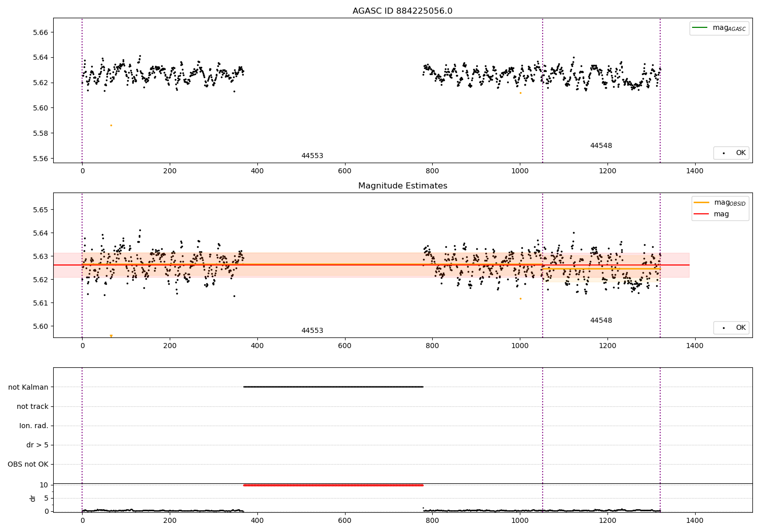Click the title 'AGASC ID 884225056.0'
This screenshot has width=760, height=532.
point(402,11)
